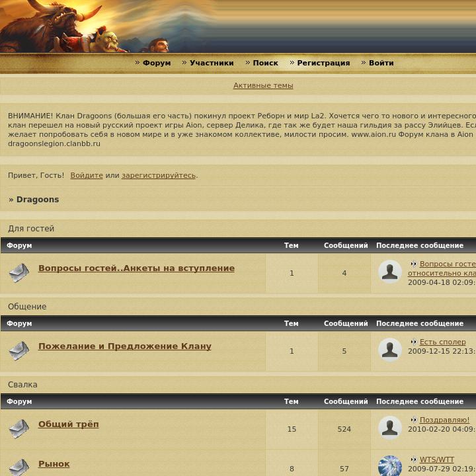
Task: Click the Dragoons board title
Action: 38,200
